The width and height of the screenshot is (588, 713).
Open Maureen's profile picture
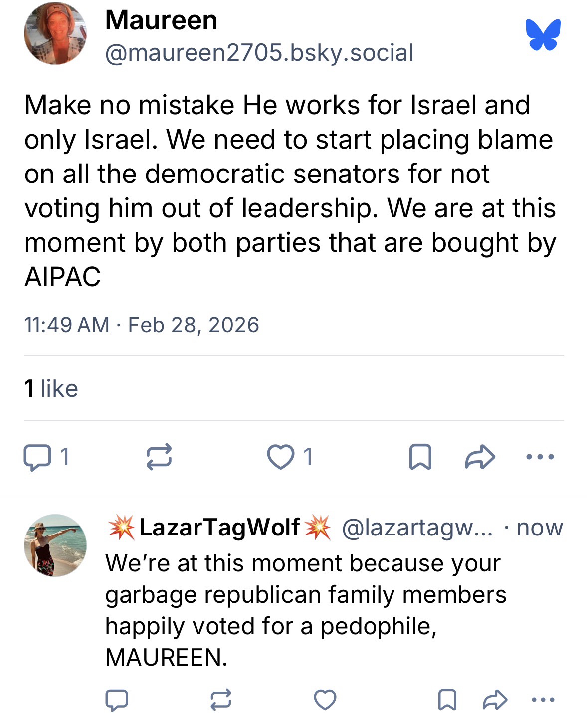click(x=55, y=33)
